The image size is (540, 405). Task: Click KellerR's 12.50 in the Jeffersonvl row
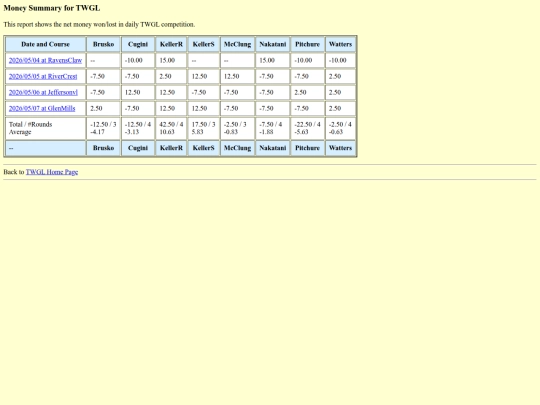pos(171,92)
